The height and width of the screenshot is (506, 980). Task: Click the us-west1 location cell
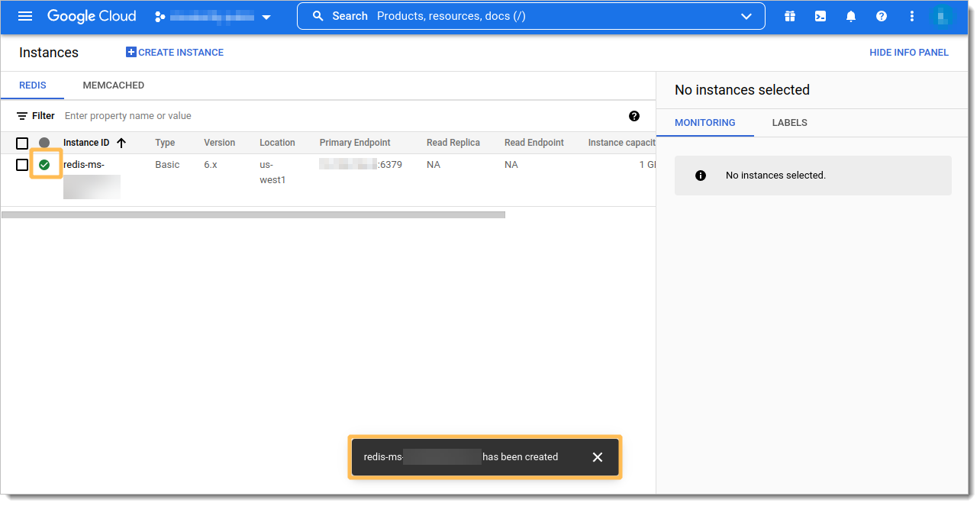click(272, 172)
